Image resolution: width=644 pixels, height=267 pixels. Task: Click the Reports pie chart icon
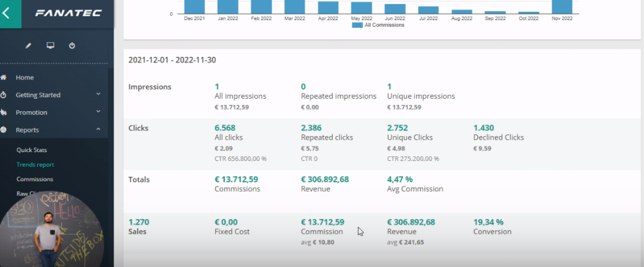(4, 130)
